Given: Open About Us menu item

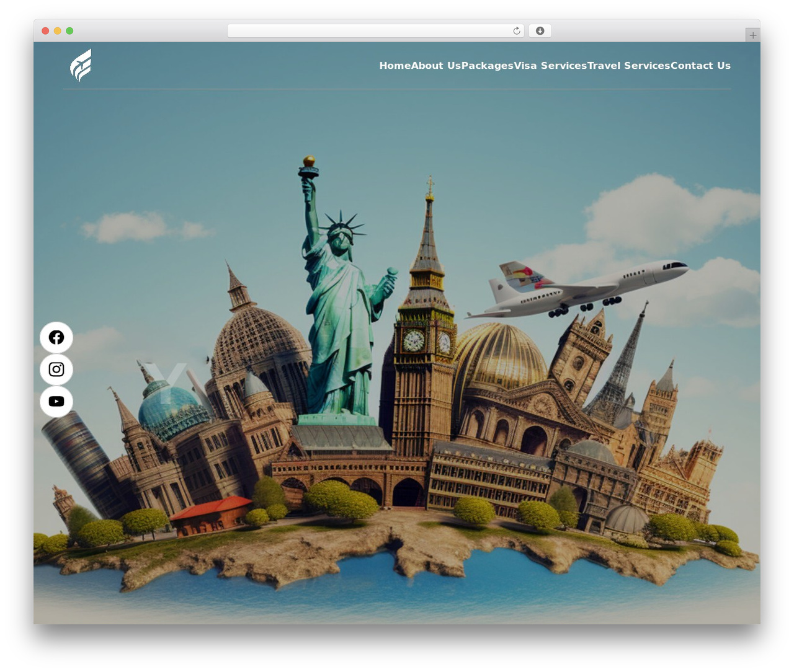Looking at the screenshot, I should [436, 66].
